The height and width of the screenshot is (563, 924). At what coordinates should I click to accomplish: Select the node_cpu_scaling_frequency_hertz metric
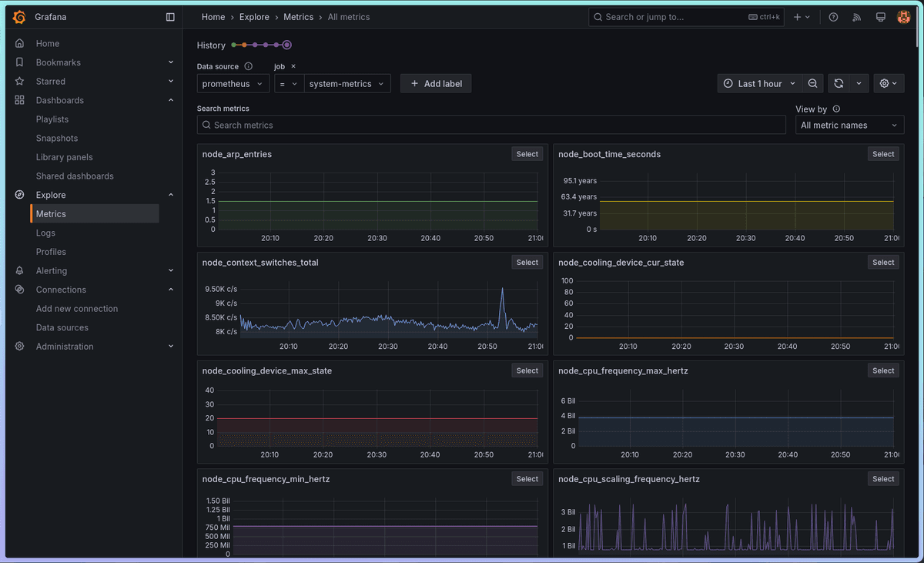[883, 479]
